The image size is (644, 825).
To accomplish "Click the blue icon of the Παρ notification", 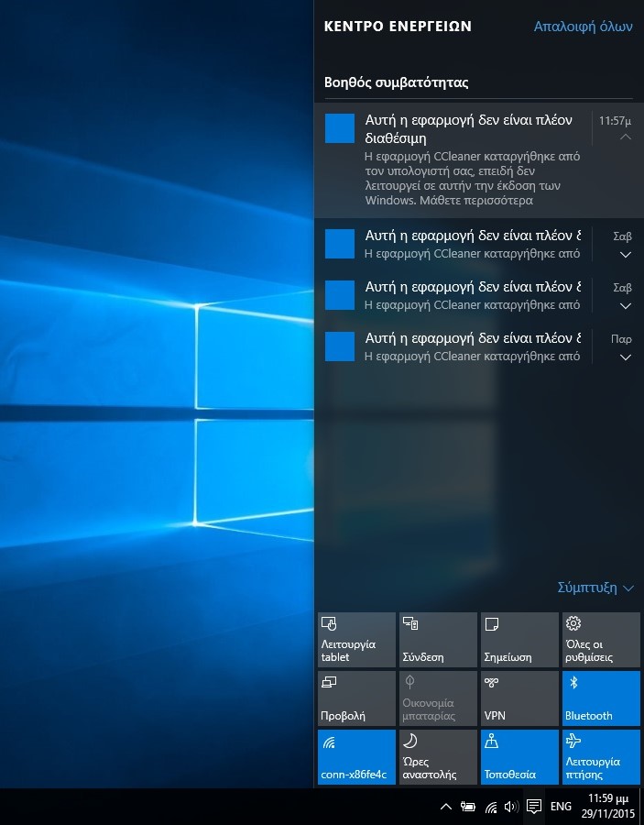I will click(x=340, y=346).
